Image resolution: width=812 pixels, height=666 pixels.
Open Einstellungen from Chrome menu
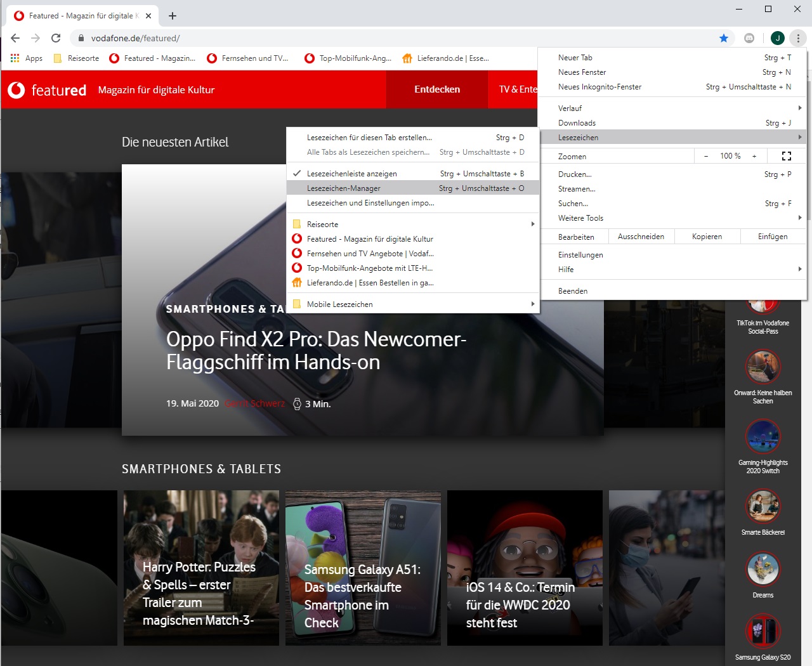pos(672,255)
